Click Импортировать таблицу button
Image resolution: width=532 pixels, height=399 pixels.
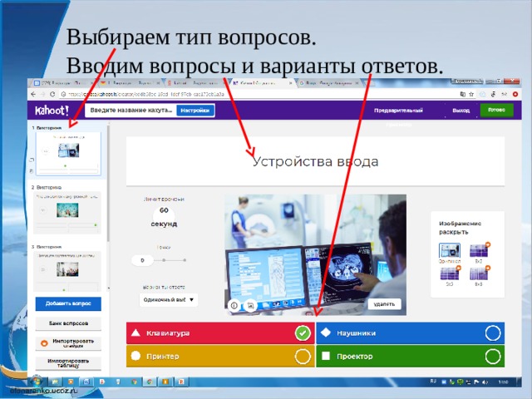(x=68, y=363)
